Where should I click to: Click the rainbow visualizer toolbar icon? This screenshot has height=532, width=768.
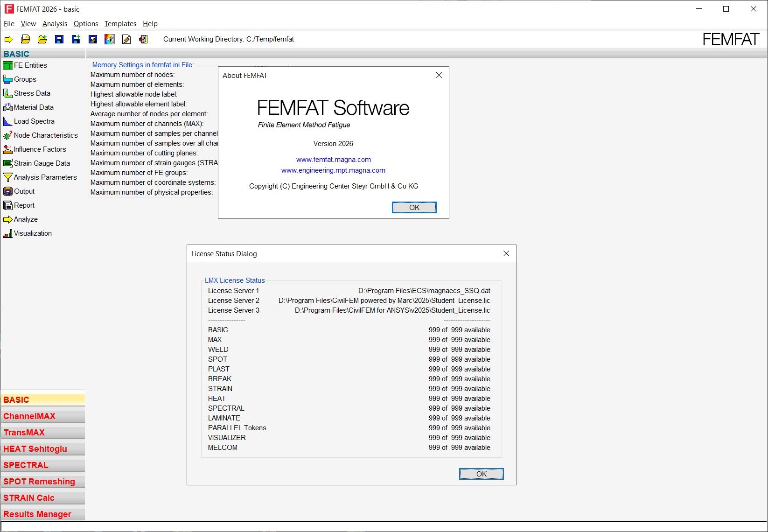(x=110, y=39)
